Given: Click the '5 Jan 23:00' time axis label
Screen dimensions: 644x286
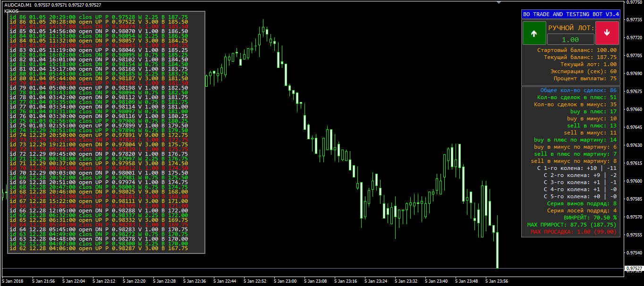Looking at the screenshot, I should 285,281.
